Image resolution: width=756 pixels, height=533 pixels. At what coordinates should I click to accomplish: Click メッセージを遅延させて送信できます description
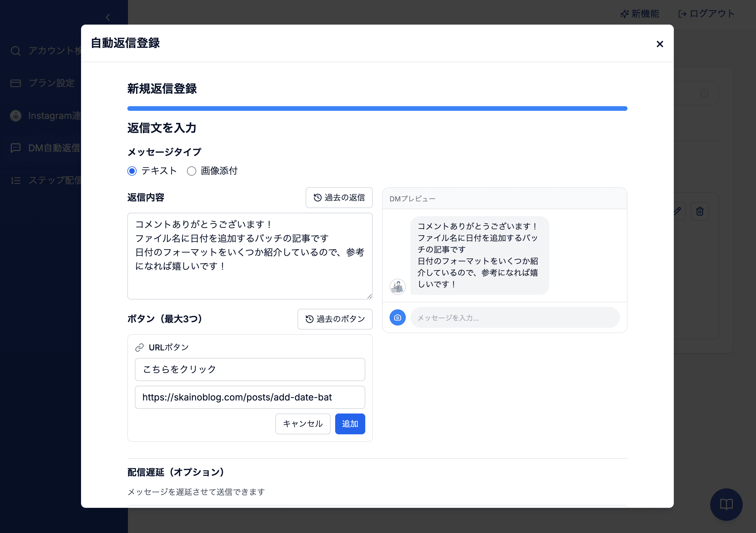(196, 492)
